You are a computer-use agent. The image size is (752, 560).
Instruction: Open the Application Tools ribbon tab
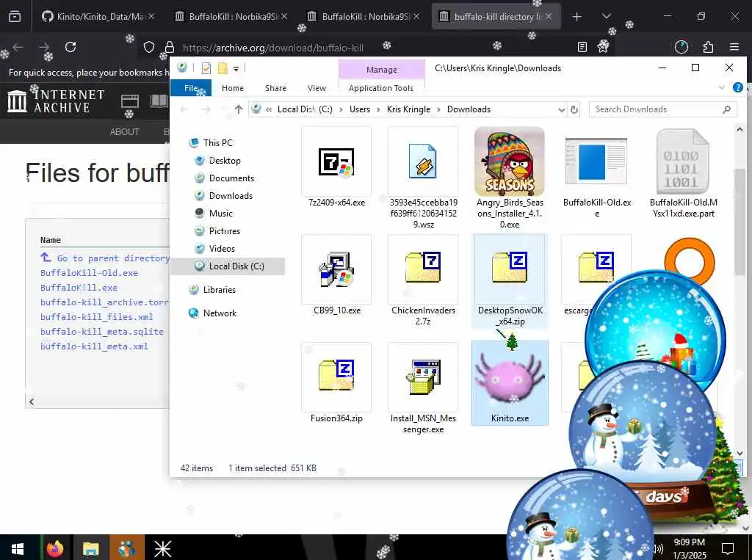tap(381, 88)
